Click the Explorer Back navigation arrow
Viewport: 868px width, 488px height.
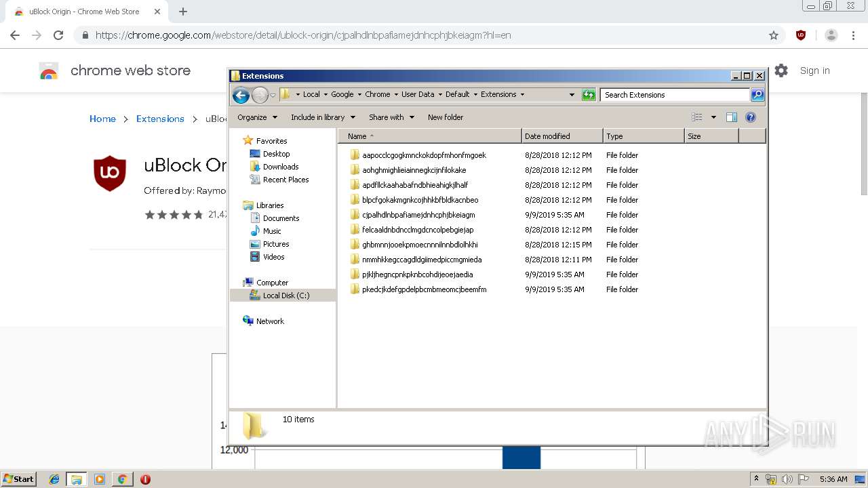pyautogui.click(x=241, y=95)
